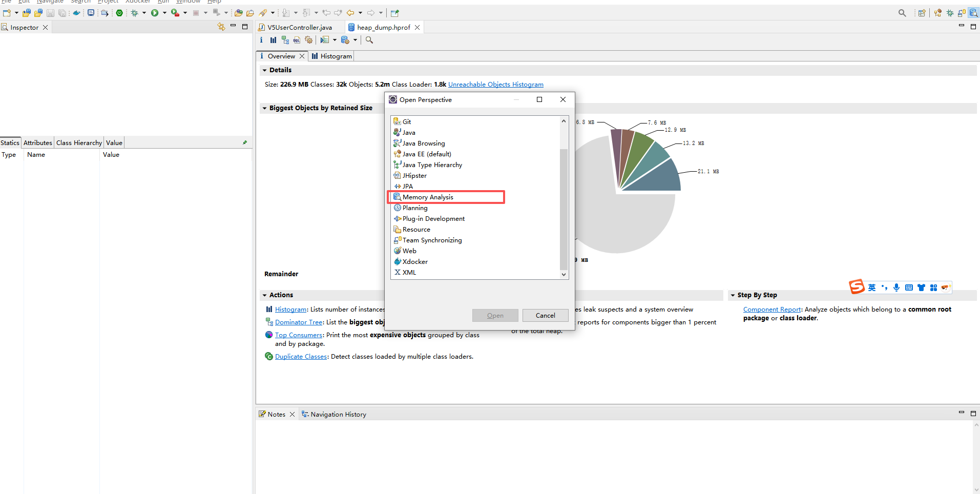This screenshot has height=494, width=980.
Task: Open the Run report dropdown arrow
Action: point(335,40)
